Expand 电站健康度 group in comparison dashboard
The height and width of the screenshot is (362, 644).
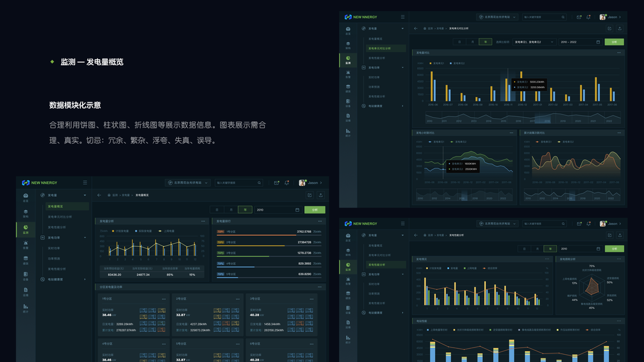click(383, 106)
